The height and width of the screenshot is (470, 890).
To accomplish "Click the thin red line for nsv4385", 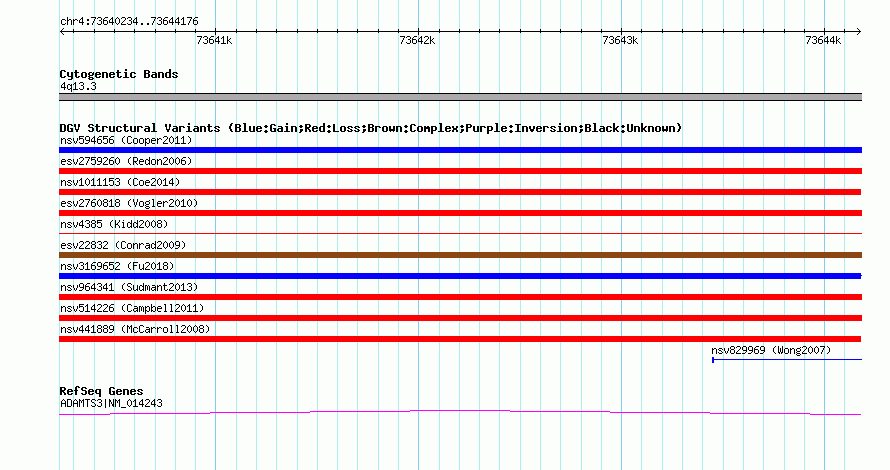I will pyautogui.click(x=460, y=233).
